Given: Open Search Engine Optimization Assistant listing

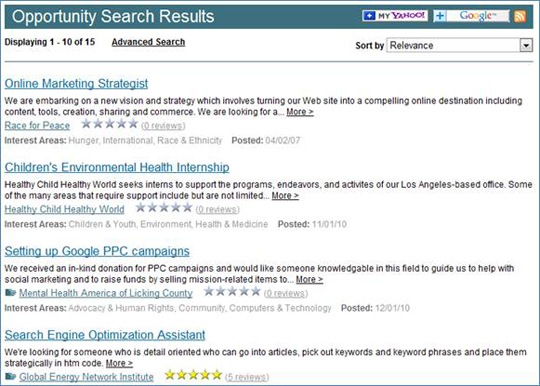Looking at the screenshot, I should (105, 335).
